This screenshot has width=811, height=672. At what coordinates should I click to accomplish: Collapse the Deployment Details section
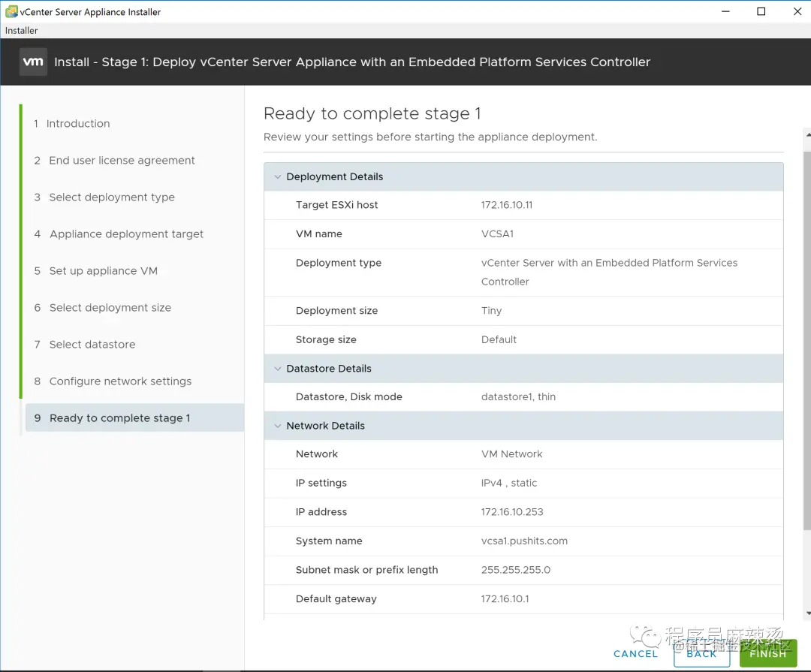[x=278, y=177]
